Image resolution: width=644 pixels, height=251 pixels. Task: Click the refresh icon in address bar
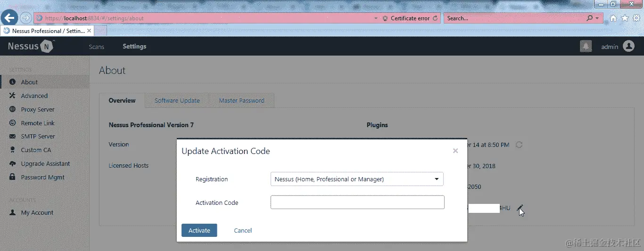tap(435, 18)
